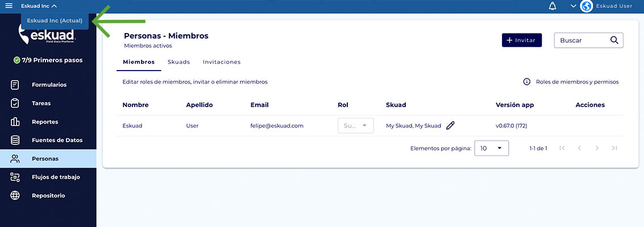The image size is (644, 227).
Task: Open the hamburger menu icon
Action: (9, 6)
